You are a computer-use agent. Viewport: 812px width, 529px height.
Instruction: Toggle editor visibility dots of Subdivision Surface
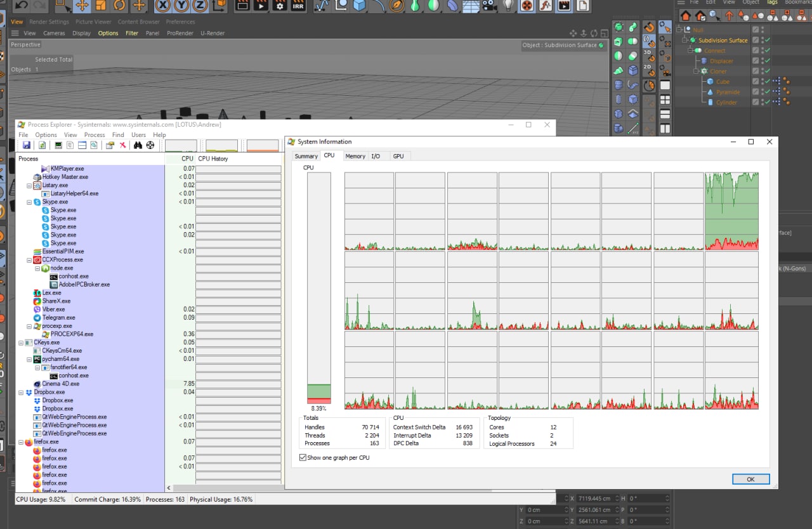click(762, 40)
